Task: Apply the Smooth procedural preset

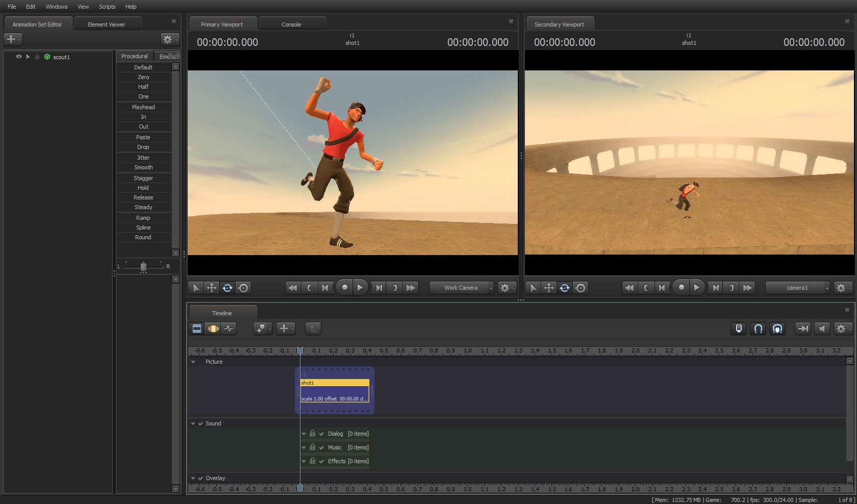Action: point(143,167)
